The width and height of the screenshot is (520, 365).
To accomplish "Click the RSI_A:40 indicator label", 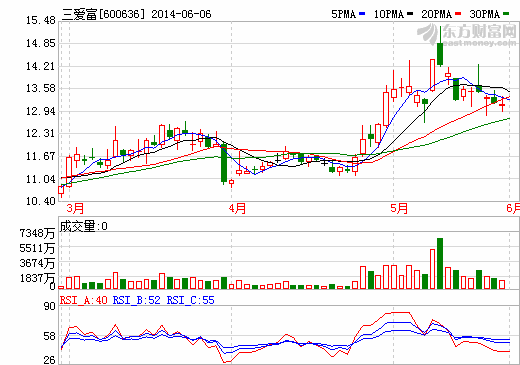I will click(83, 300).
